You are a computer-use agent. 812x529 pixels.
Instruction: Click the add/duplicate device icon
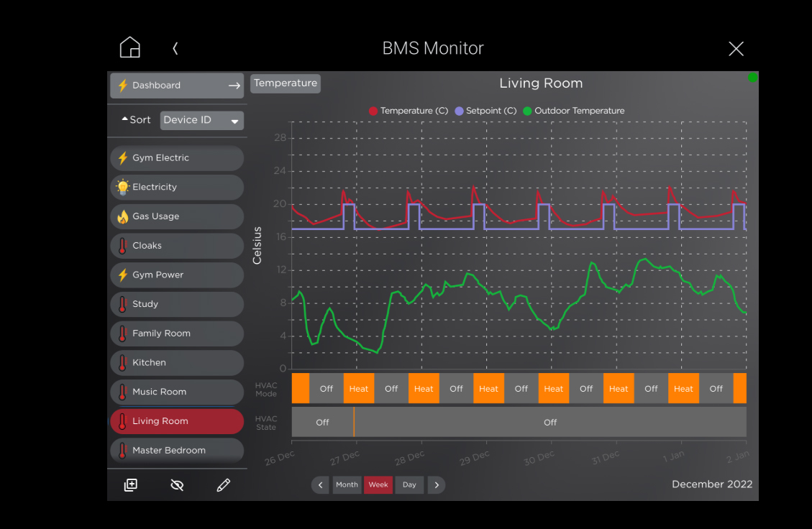click(x=131, y=485)
